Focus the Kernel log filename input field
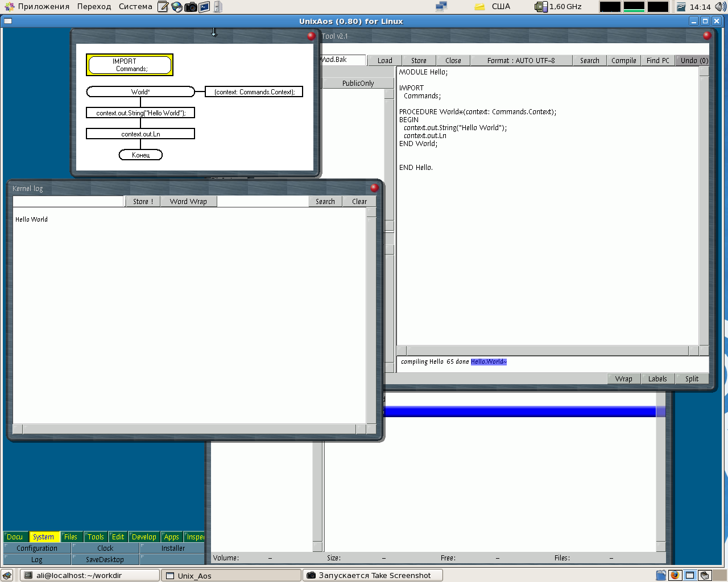728x582 pixels. (68, 202)
